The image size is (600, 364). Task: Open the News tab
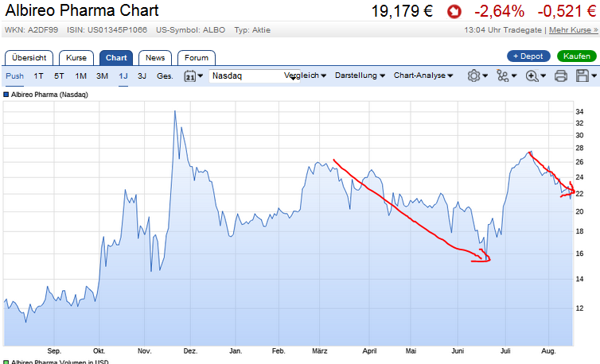coord(155,58)
